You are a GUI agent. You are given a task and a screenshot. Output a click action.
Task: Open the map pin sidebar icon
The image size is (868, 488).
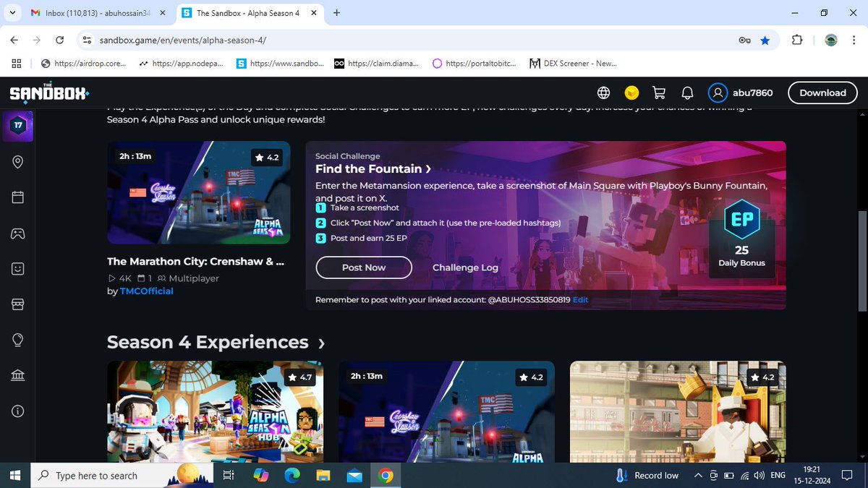pos(18,162)
